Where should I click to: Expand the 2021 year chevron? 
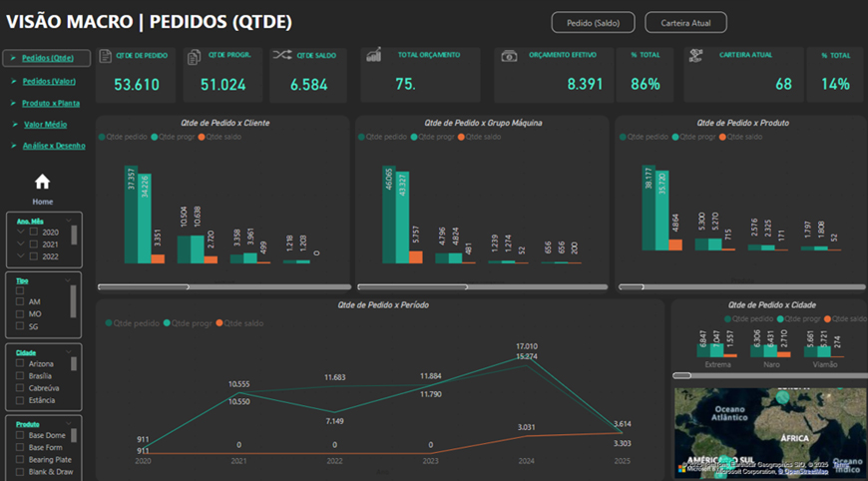19,243
